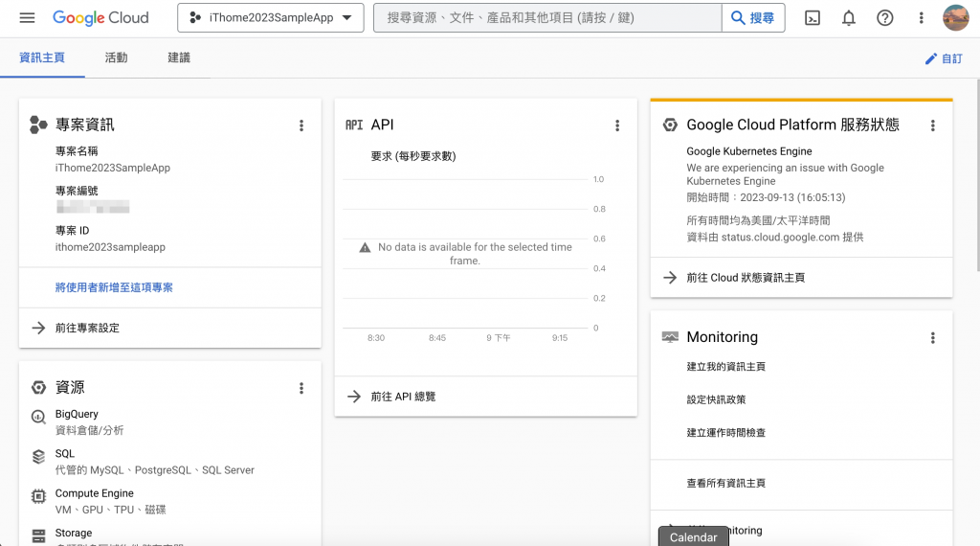Open the user account avatar

955,17
